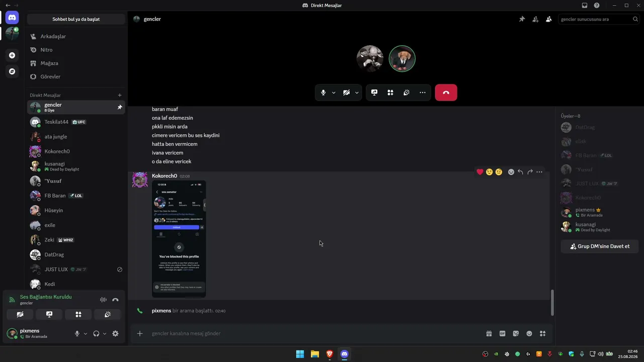The width and height of the screenshot is (644, 362).
Task: Open Zeki direct message
Action: (x=76, y=240)
